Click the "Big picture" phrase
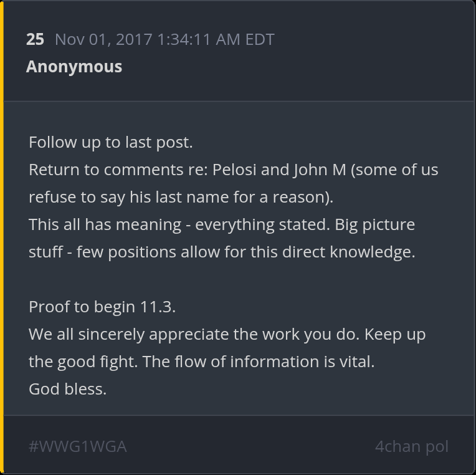476x475 pixels. click(x=374, y=224)
